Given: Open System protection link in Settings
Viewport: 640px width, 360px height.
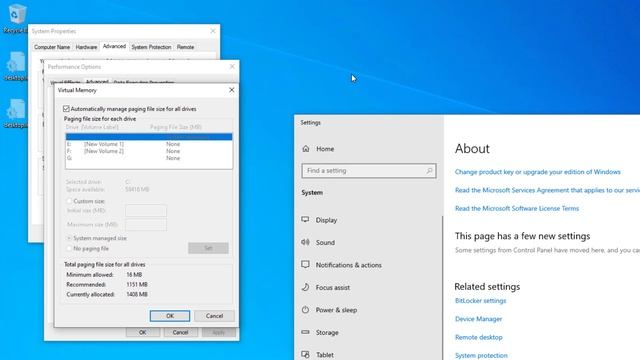Looking at the screenshot, I should tap(481, 356).
